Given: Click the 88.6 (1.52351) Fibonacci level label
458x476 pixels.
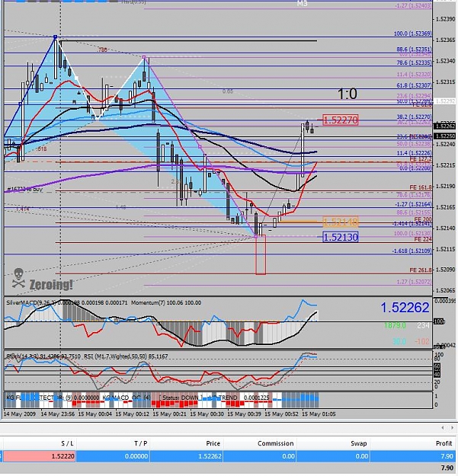Looking at the screenshot, I should click(x=414, y=49).
